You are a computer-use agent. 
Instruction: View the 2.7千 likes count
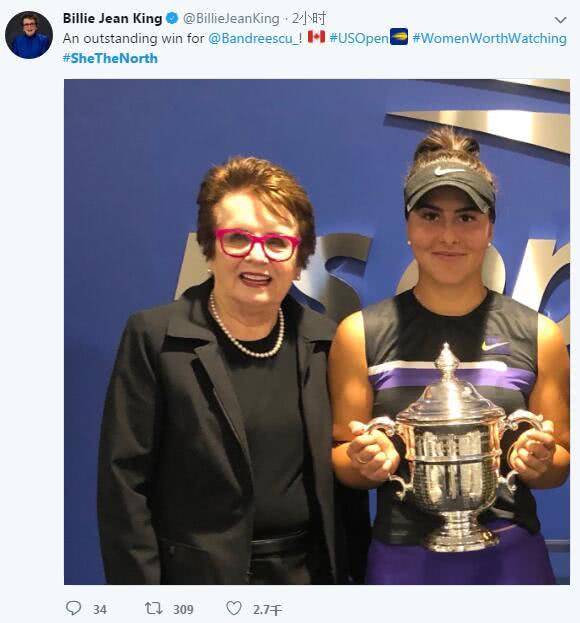click(267, 609)
